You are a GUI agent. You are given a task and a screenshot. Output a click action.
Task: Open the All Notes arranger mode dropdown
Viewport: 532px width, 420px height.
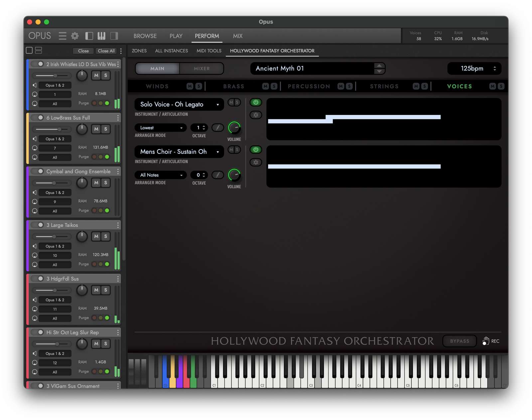[161, 175]
